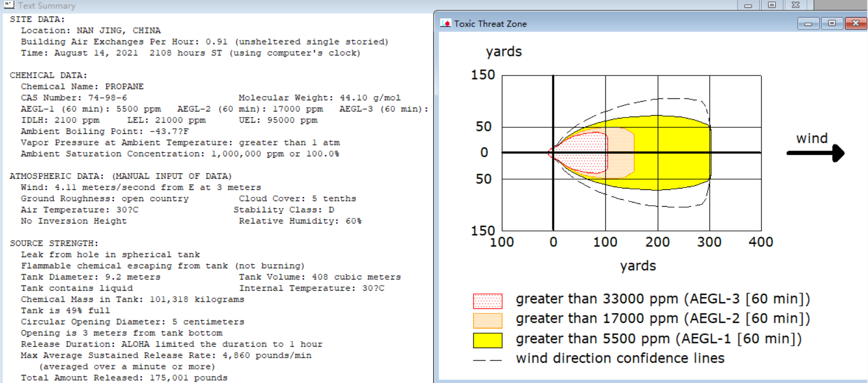Click 'Tank contains liquid' text
This screenshot has height=383, width=868.
click(77, 288)
